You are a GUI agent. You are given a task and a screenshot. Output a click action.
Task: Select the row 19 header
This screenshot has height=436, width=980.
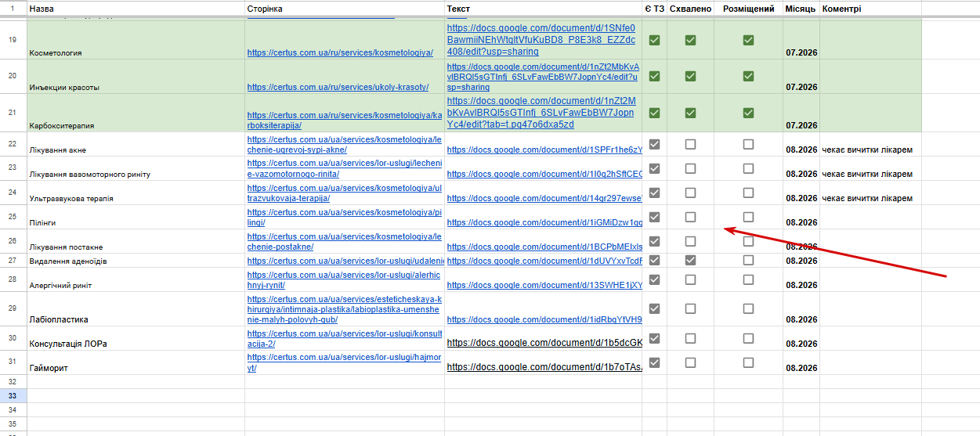pyautogui.click(x=13, y=39)
